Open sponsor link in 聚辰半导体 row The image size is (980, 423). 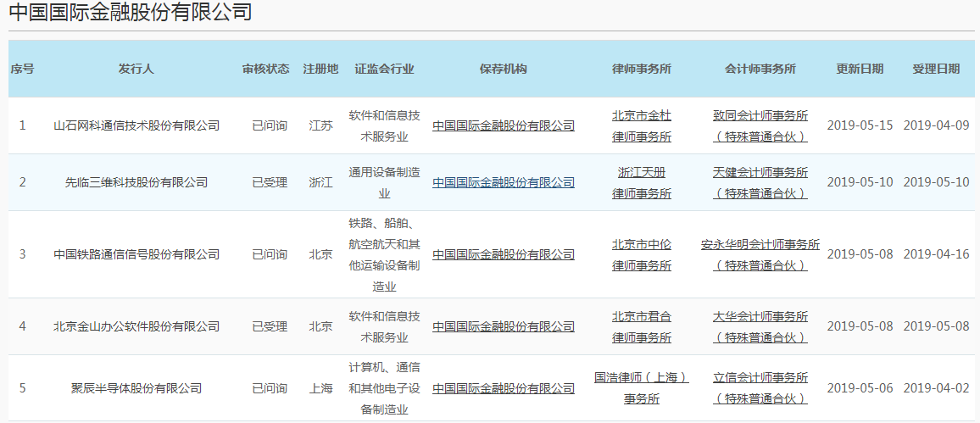click(503, 388)
